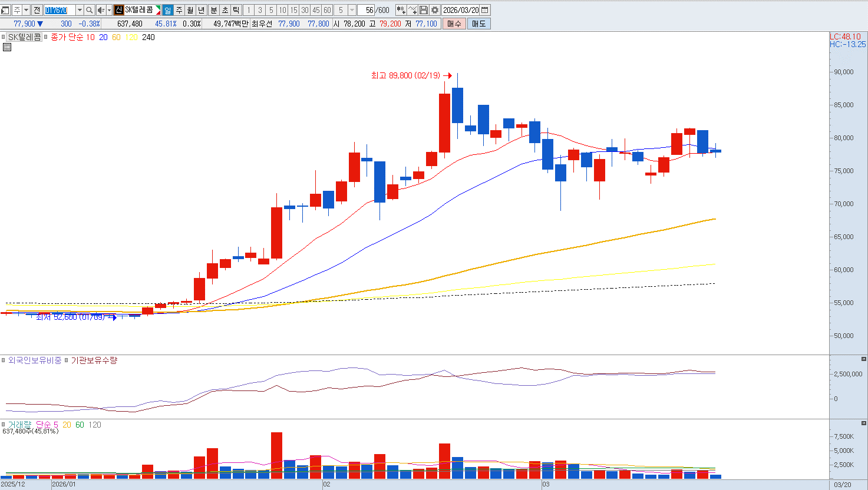Viewport: 868px width, 490px height.
Task: Open the date picker calendar icon
Action: pyautogui.click(x=484, y=10)
